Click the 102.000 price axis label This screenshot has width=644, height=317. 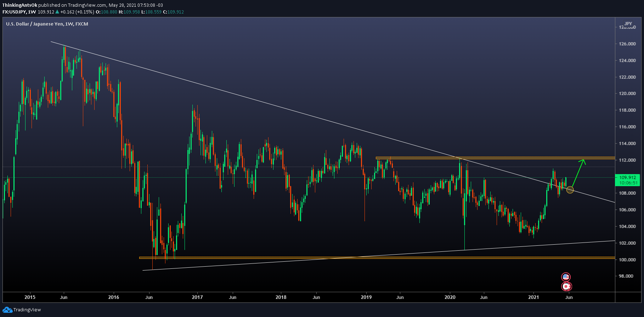point(627,243)
